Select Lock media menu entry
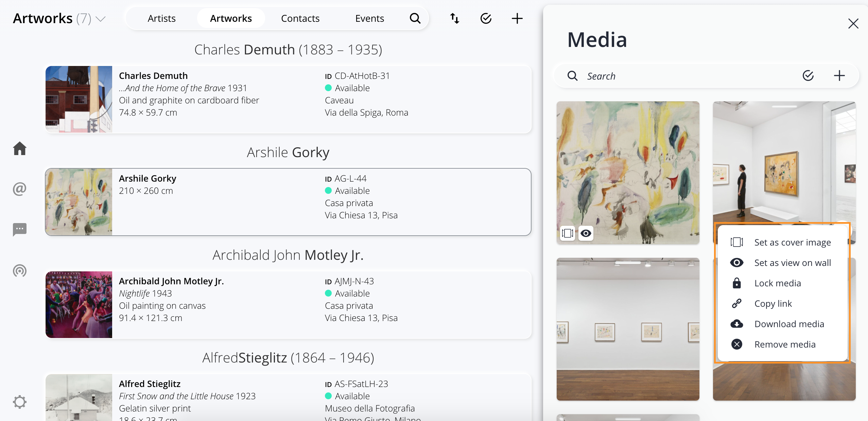The width and height of the screenshot is (868, 421). pyautogui.click(x=782, y=283)
